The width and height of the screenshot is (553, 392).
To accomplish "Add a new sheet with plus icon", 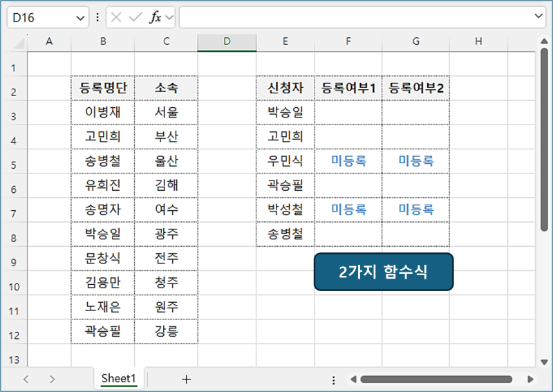I will click(x=186, y=379).
